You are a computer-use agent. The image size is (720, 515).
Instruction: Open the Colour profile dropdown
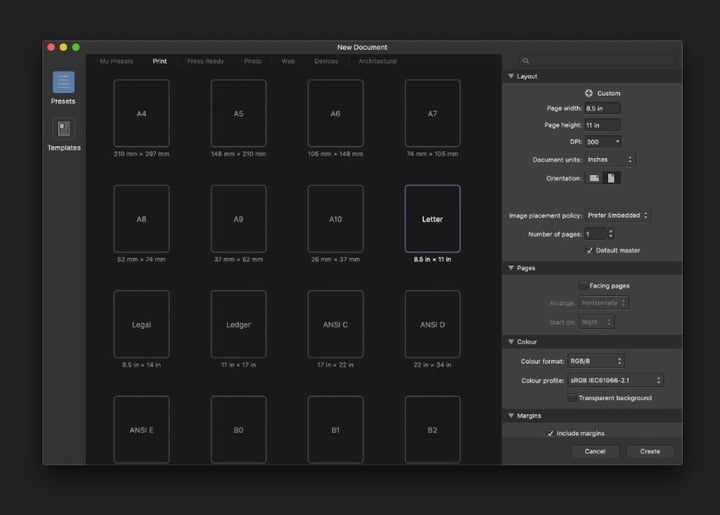click(615, 380)
